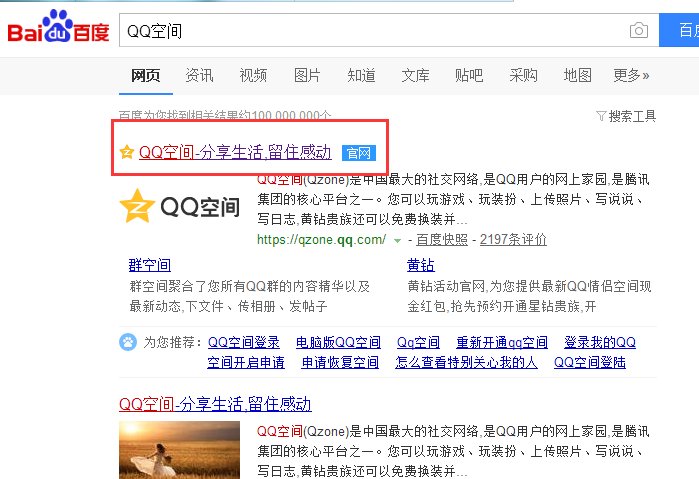Open the 搜索工具 filter

click(x=626, y=116)
